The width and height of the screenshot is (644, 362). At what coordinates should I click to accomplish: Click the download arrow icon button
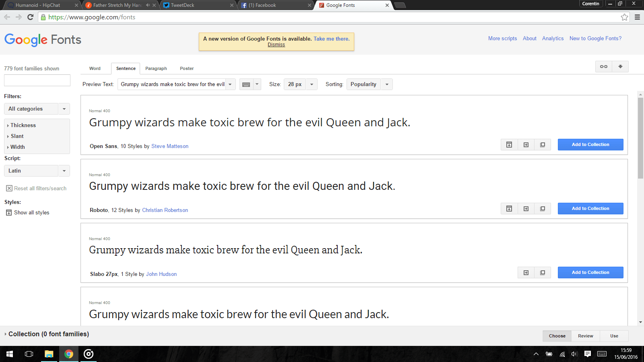pyautogui.click(x=620, y=67)
